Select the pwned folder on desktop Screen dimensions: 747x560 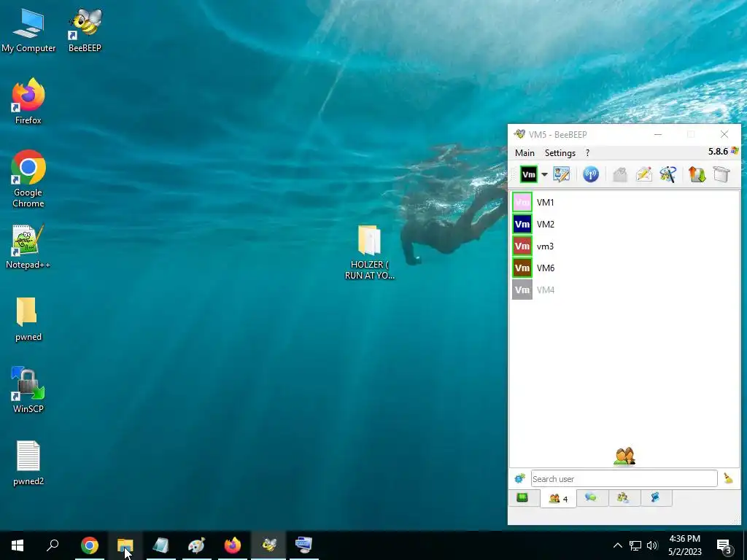pyautogui.click(x=28, y=319)
